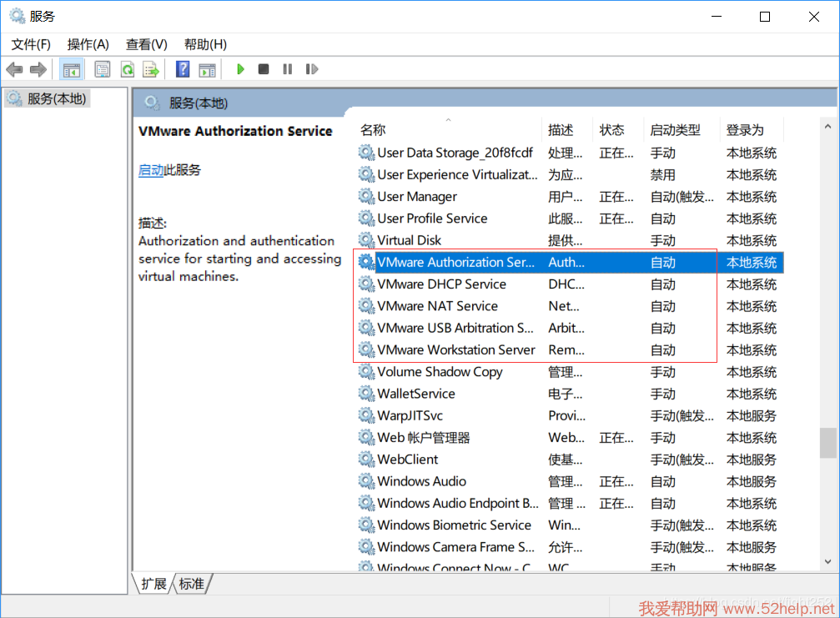
Task: Click the Pause Service toolbar icon
Action: [x=288, y=69]
